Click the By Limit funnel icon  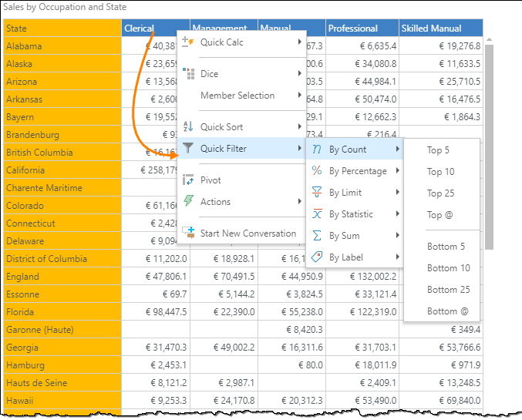tap(317, 192)
